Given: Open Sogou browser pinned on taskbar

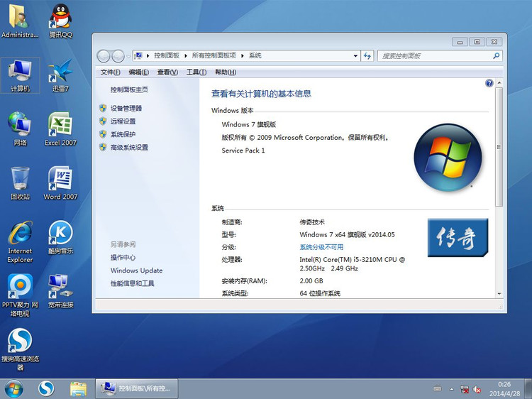Looking at the screenshot, I should pyautogui.click(x=46, y=389).
